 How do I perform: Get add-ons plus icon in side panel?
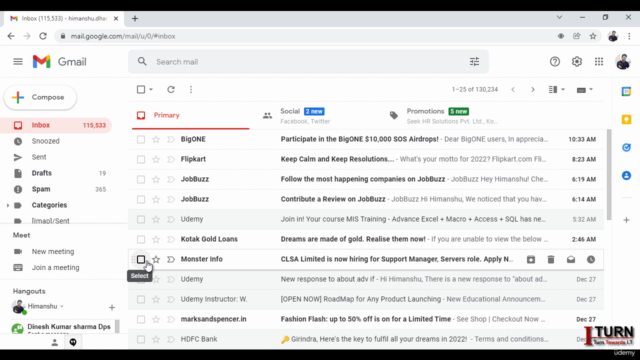pyautogui.click(x=626, y=220)
